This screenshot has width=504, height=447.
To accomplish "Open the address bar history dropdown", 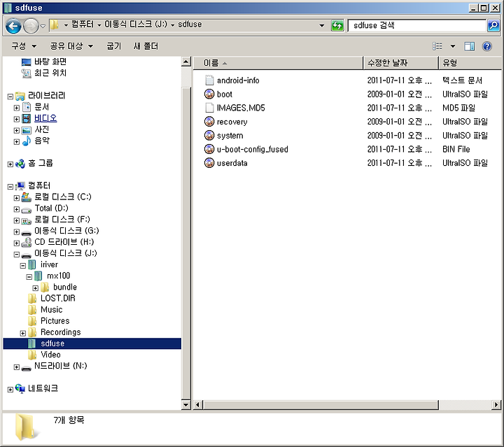I will pos(321,26).
